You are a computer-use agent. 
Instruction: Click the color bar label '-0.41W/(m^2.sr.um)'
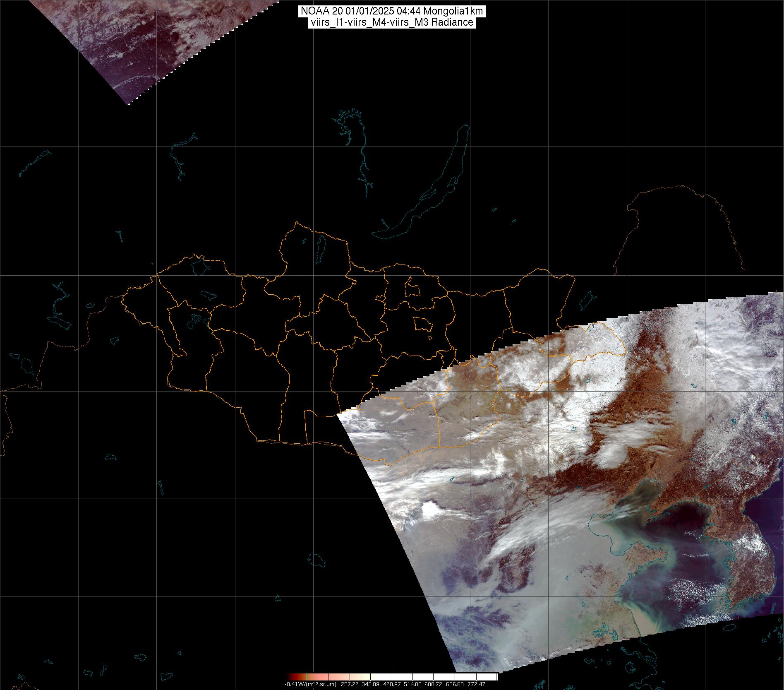[x=310, y=684]
